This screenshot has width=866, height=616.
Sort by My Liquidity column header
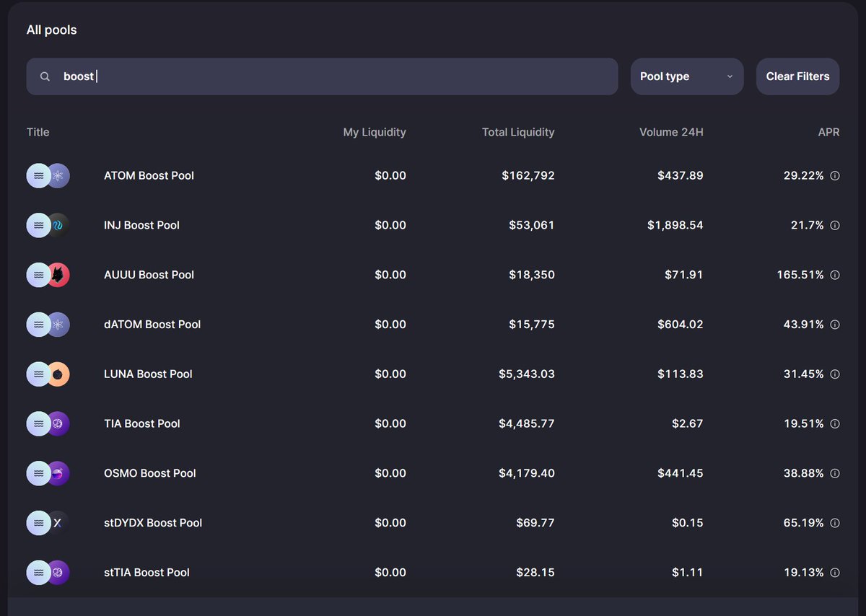pos(375,132)
